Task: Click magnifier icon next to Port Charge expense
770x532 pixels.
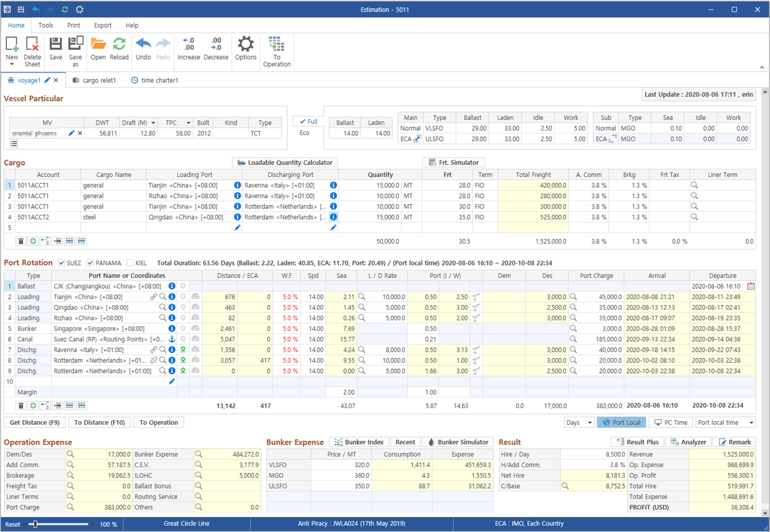Action: (x=70, y=507)
